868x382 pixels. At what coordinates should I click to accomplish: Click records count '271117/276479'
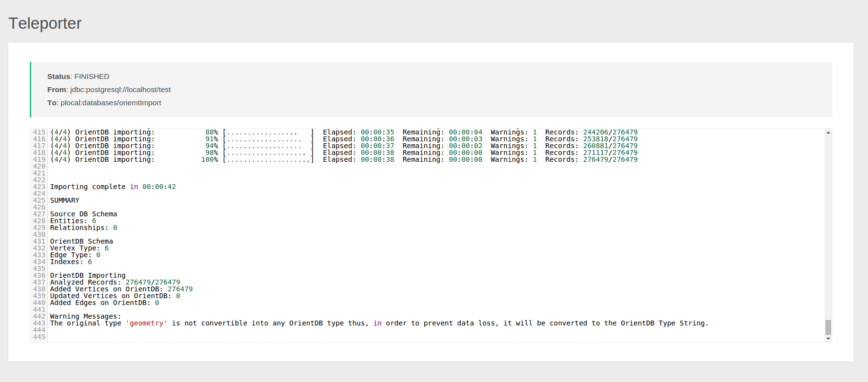point(610,153)
